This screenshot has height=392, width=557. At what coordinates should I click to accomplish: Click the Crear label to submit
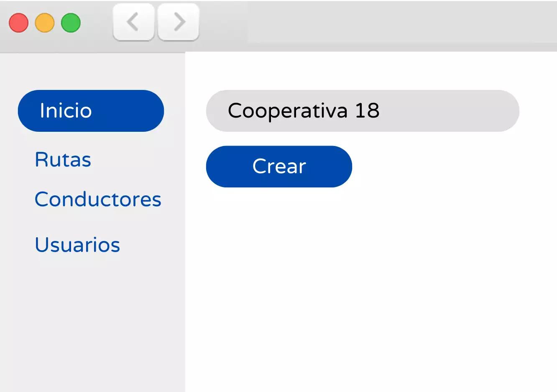[278, 166]
